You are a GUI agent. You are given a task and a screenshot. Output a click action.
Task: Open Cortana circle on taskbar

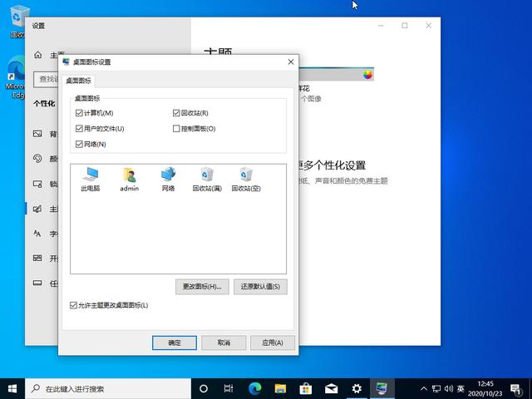click(204, 389)
